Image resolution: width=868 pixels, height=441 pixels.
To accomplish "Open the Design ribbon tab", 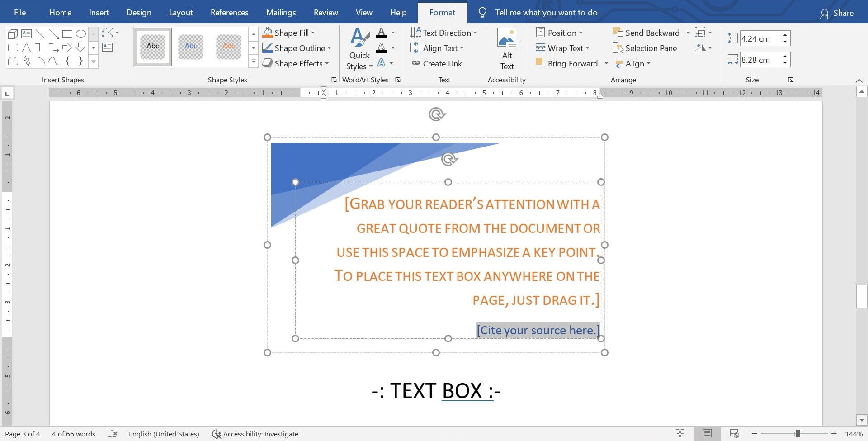I will (139, 12).
